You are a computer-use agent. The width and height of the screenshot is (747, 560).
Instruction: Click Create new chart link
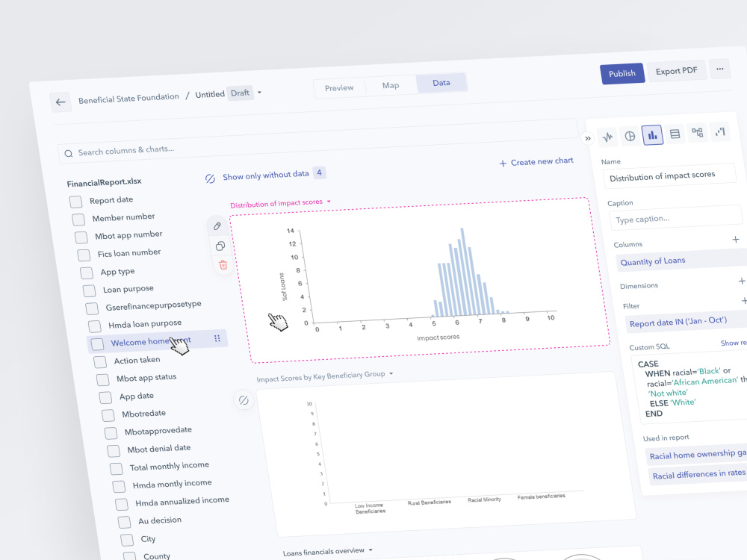point(536,162)
